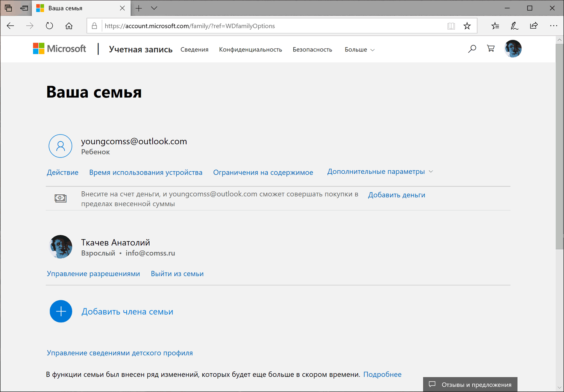564x392 pixels.
Task: Open the tab list chevron
Action: click(154, 8)
